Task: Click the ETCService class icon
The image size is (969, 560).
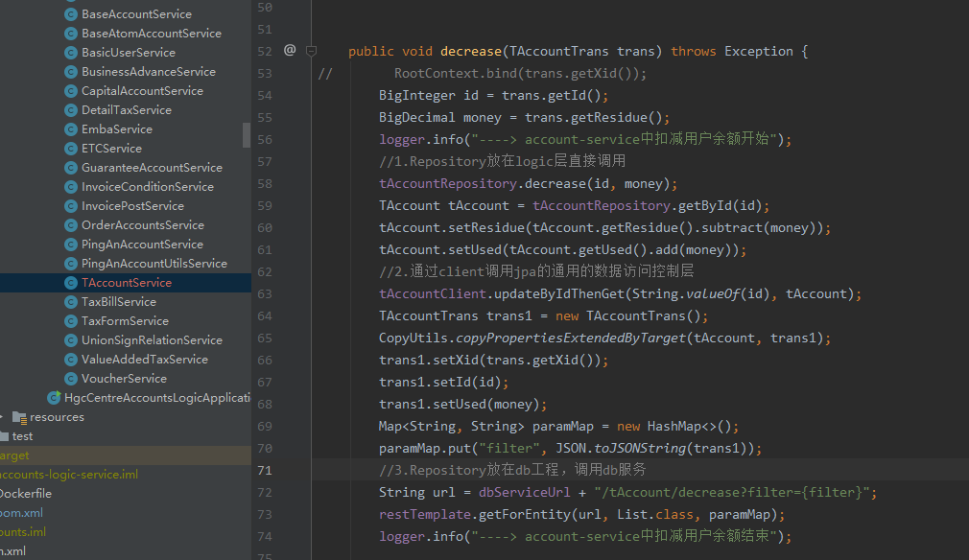Action: point(71,149)
